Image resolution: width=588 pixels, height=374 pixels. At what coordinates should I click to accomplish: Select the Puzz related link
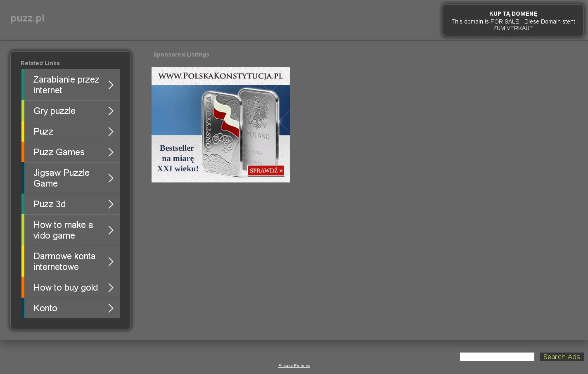pos(43,132)
